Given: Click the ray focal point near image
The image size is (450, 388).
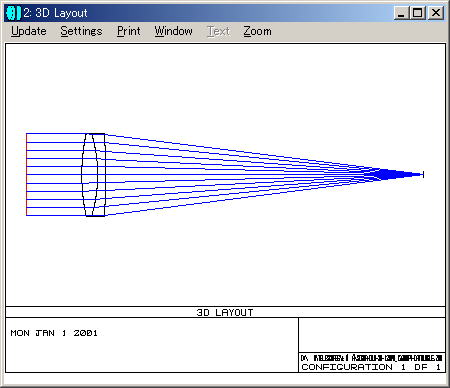Looking at the screenshot, I should [x=384, y=174].
